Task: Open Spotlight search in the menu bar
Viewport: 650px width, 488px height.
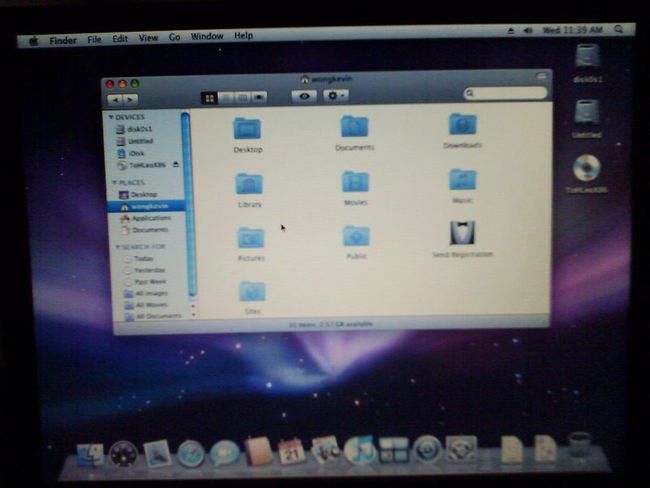Action: pyautogui.click(x=619, y=29)
